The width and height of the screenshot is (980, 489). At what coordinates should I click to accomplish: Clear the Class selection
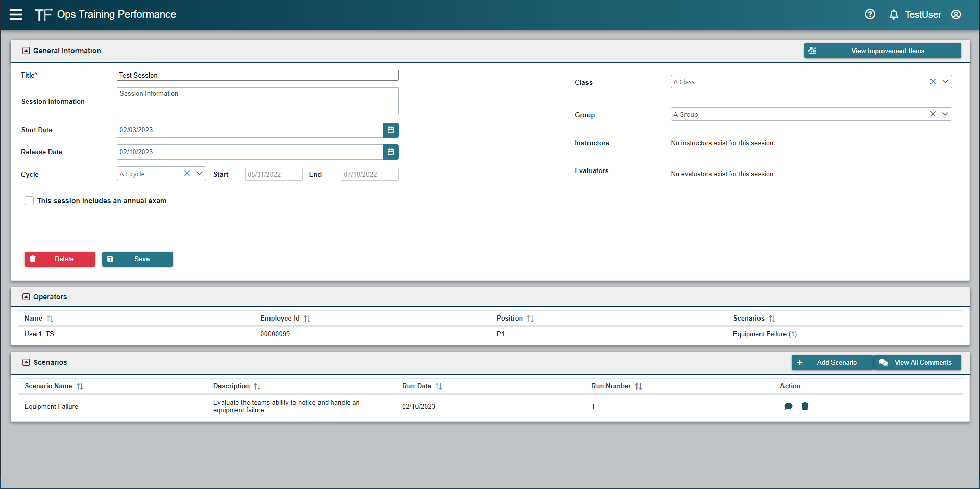point(933,82)
